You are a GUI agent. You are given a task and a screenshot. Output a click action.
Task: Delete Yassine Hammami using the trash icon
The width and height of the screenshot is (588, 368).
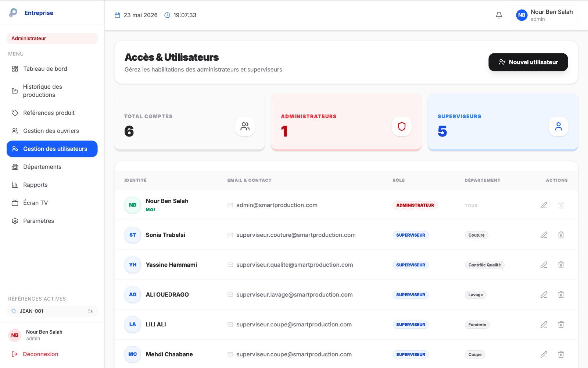point(561,265)
